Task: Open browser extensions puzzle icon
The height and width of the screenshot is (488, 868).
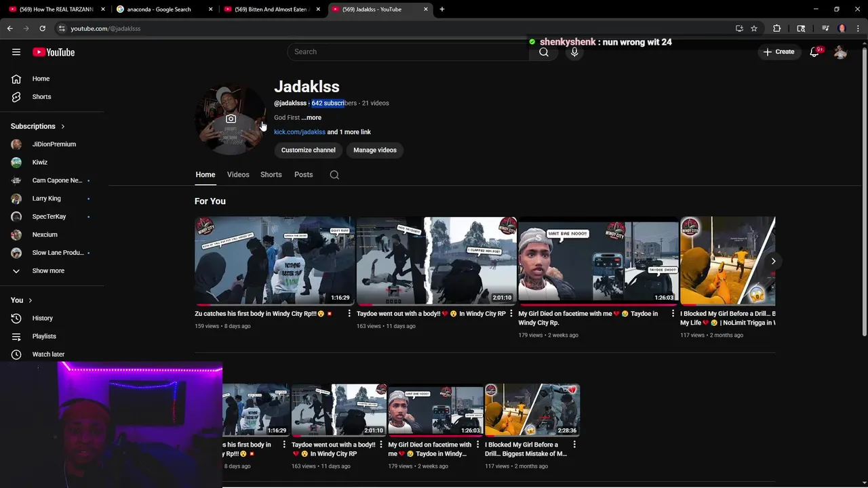Action: pos(777,28)
